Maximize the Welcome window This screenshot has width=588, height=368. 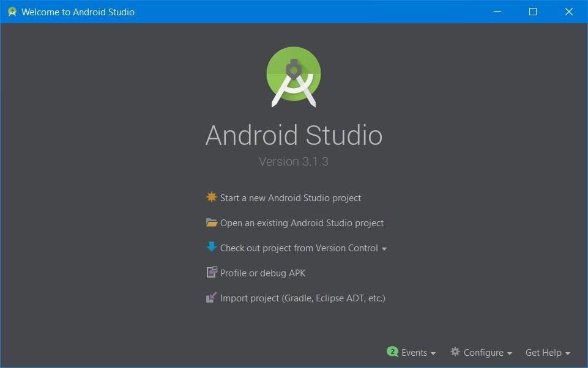(533, 12)
